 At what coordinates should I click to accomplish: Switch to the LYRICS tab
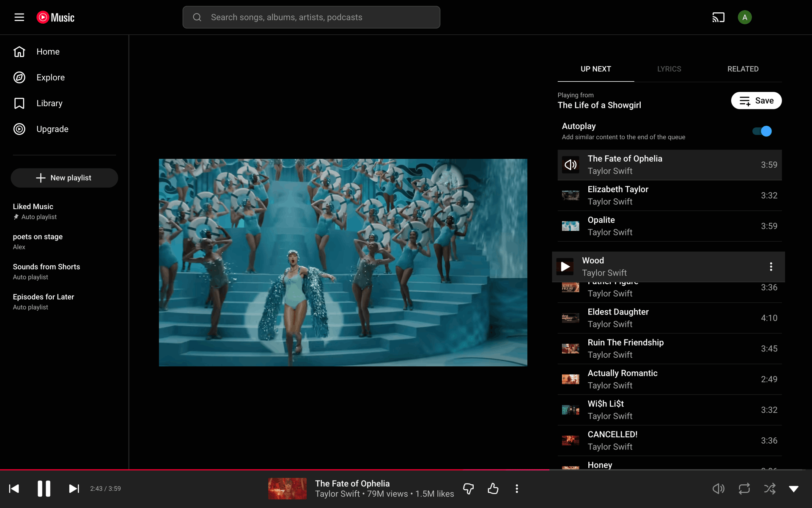coord(669,69)
